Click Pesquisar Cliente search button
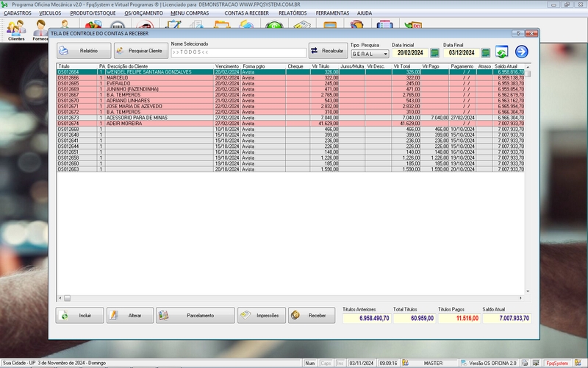Image resolution: width=588 pixels, height=368 pixels. pyautogui.click(x=140, y=51)
